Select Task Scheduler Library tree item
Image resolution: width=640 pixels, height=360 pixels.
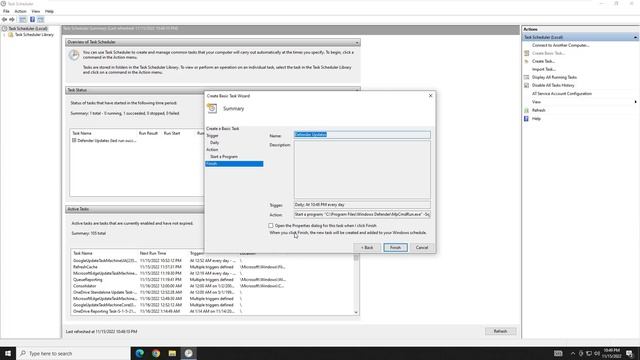pos(34,35)
